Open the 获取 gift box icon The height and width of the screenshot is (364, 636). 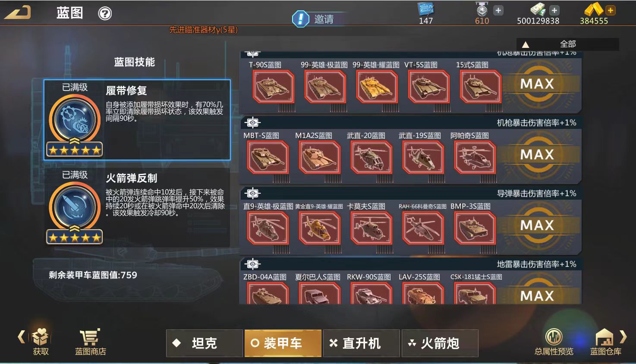pos(41,337)
